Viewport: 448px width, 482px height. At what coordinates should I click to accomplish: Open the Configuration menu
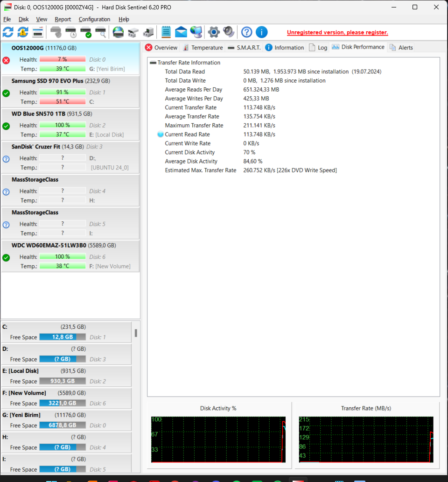pos(94,19)
